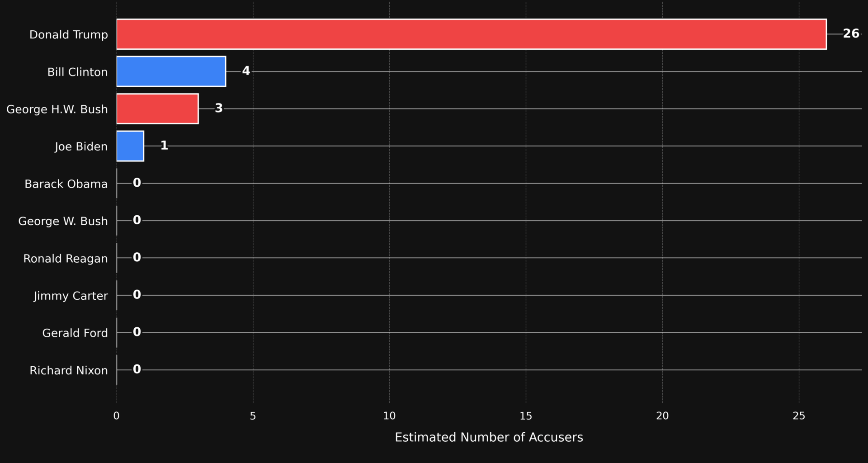Screen dimensions: 868x463
Task: Click the value label '4' beside Bill Clinton
Action: [246, 71]
